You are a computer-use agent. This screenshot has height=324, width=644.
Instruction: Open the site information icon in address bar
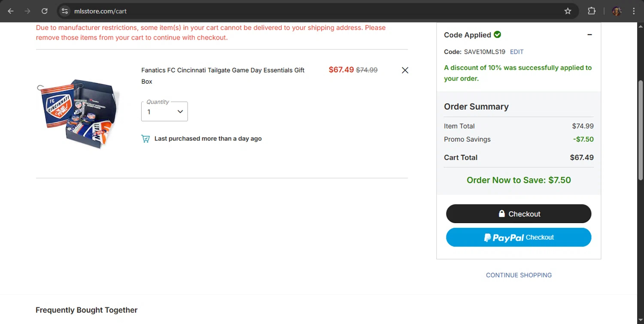[65, 11]
